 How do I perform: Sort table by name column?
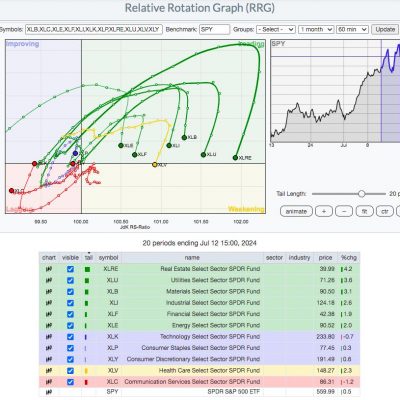[192, 258]
